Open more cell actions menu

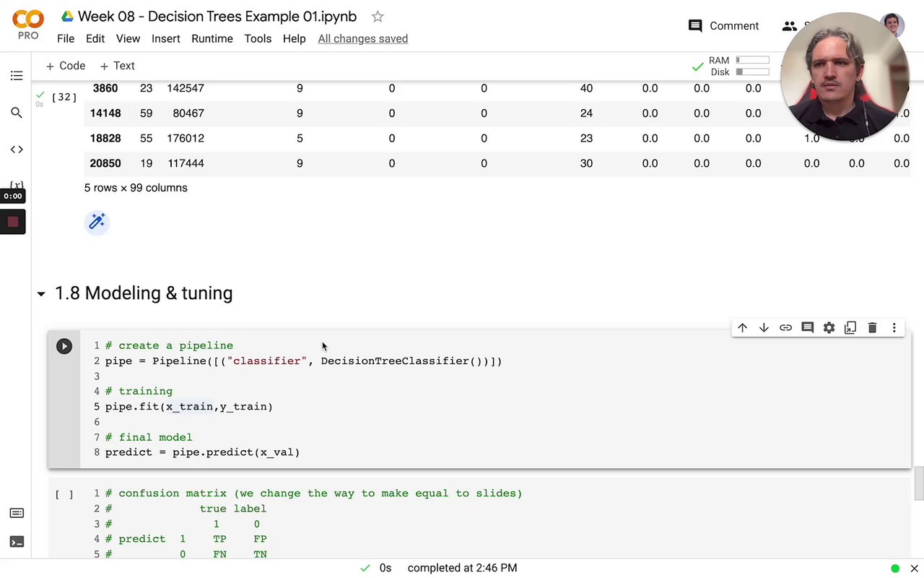[x=894, y=328]
